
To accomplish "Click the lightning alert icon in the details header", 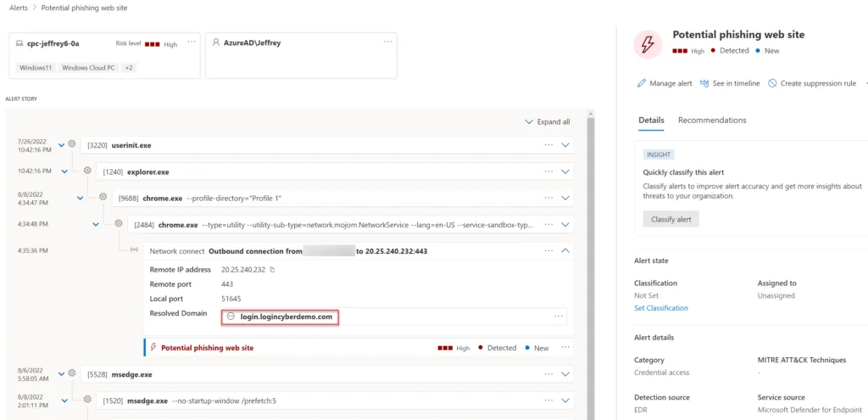I will point(648,44).
